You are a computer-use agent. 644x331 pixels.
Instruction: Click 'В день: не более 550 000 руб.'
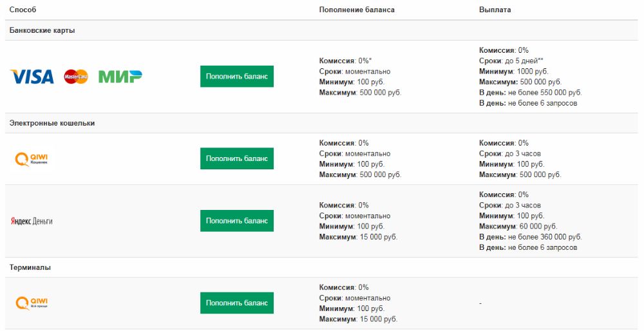click(530, 93)
